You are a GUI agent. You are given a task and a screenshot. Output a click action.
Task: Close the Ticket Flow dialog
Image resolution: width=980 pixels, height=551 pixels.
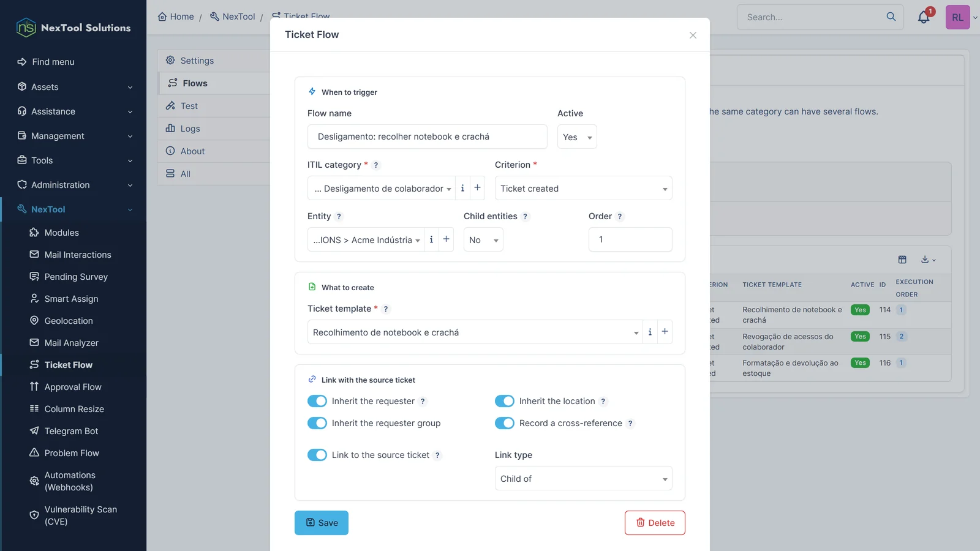coord(693,36)
